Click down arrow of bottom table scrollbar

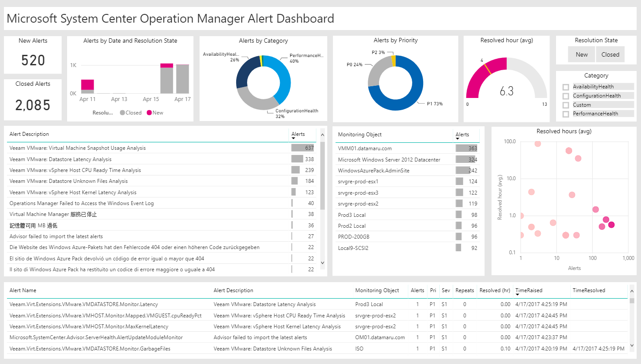coord(632,346)
